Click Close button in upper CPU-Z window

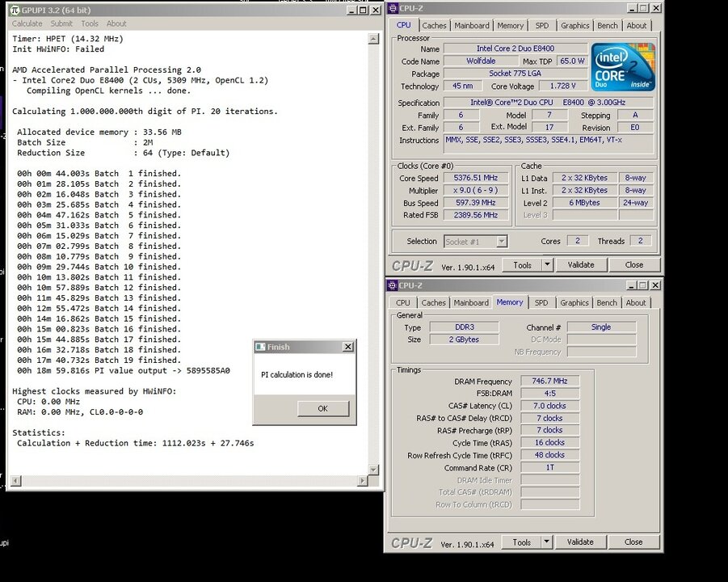point(634,265)
